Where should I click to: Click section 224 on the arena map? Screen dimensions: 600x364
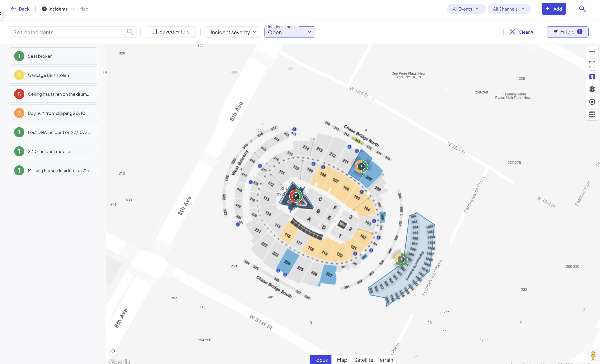pos(287,262)
